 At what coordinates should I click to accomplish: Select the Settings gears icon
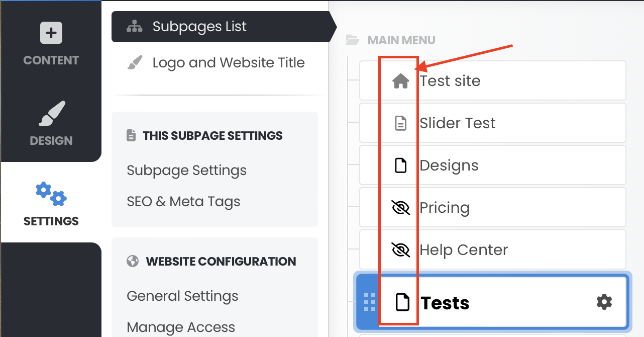pyautogui.click(x=51, y=194)
